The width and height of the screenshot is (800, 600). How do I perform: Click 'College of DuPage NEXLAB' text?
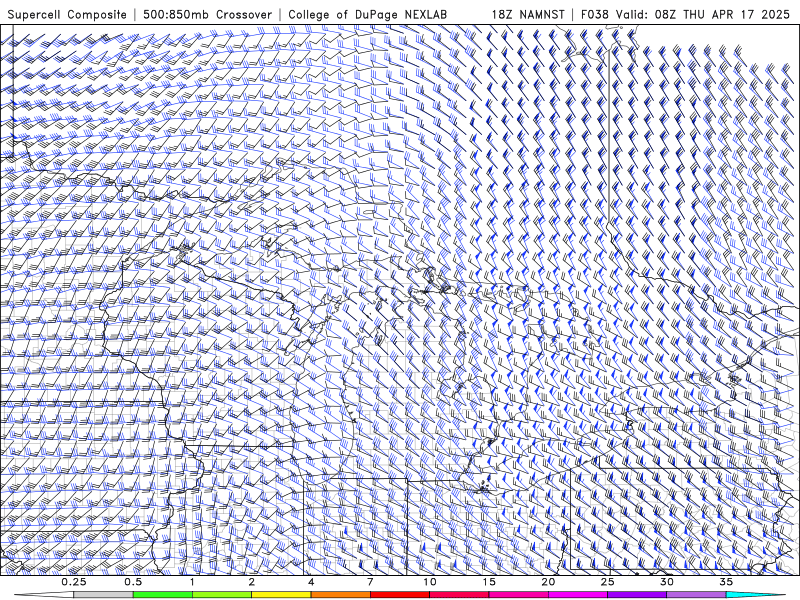tap(368, 15)
